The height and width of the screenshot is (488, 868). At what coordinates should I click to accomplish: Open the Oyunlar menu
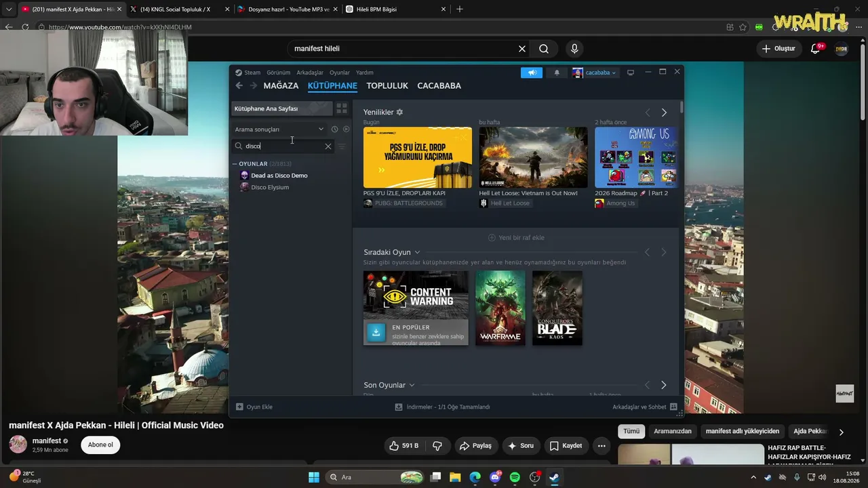click(340, 73)
